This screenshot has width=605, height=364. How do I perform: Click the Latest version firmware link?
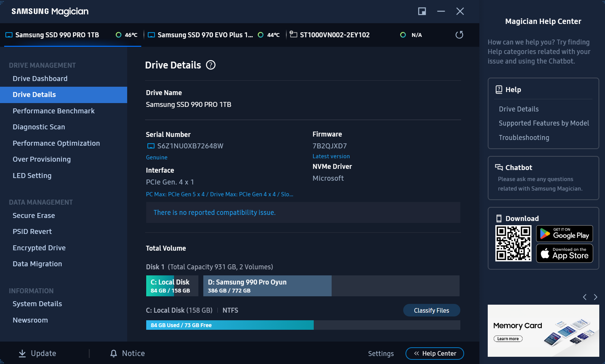(331, 156)
